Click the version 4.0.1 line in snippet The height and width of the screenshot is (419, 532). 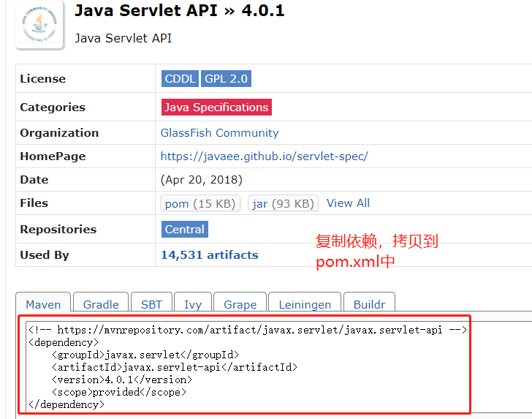[122, 380]
